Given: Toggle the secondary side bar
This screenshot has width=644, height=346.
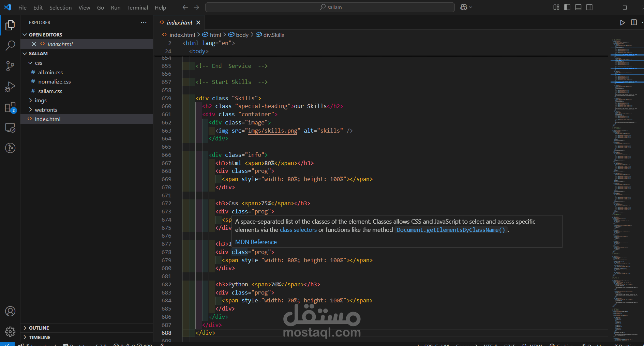Looking at the screenshot, I should point(589,7).
